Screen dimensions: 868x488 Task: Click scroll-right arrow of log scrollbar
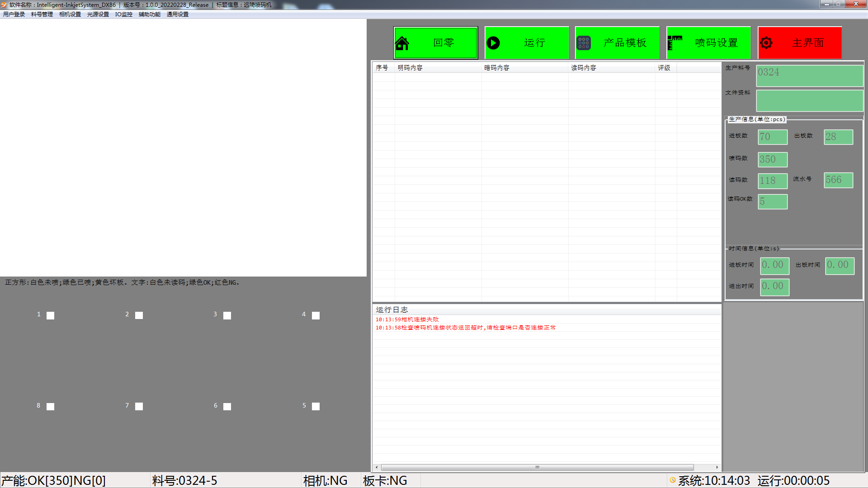(717, 467)
